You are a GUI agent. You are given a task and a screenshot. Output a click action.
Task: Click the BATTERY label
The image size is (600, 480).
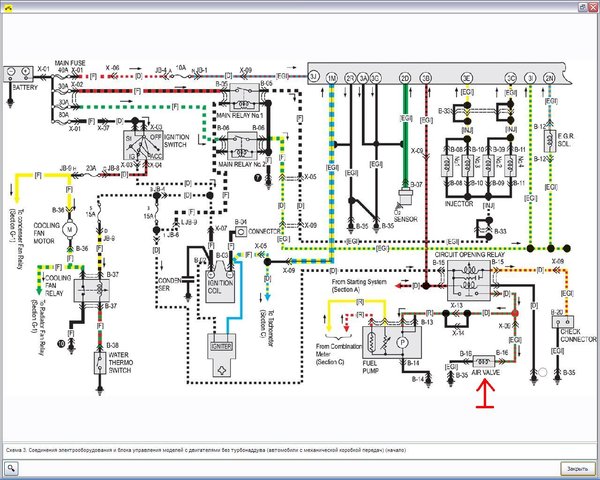click(x=25, y=88)
